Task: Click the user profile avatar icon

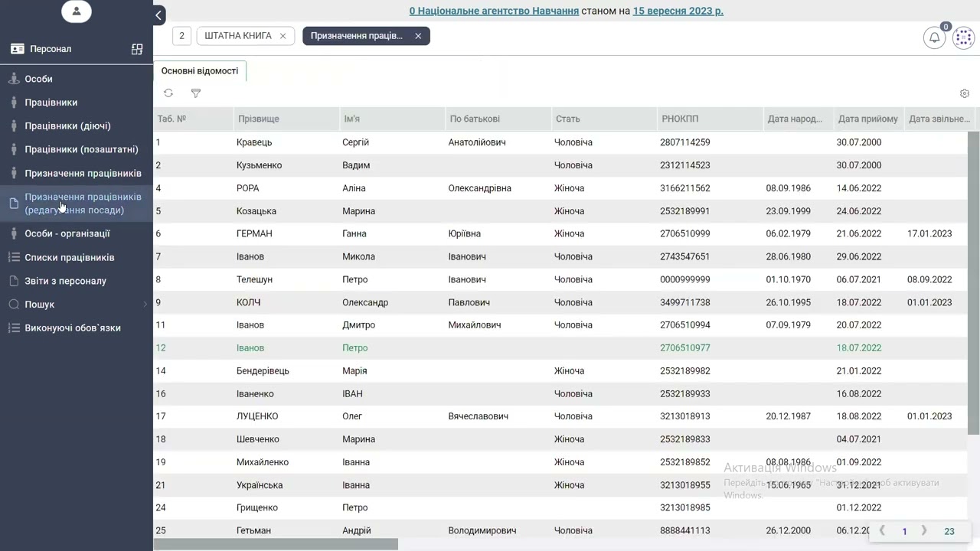Action: click(x=76, y=11)
